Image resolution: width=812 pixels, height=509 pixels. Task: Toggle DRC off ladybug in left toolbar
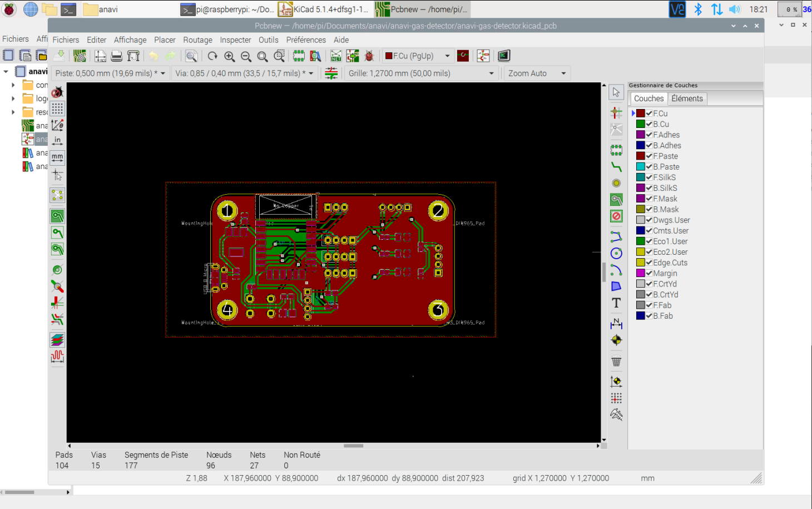57,92
